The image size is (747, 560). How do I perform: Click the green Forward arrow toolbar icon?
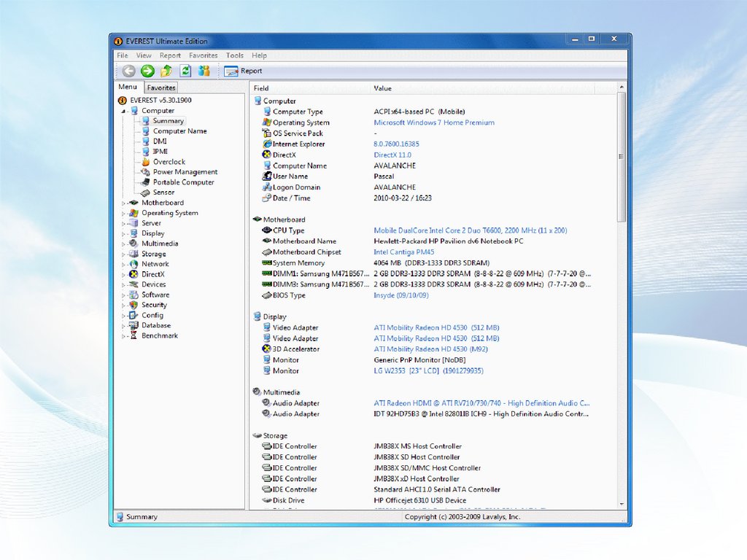[x=147, y=71]
